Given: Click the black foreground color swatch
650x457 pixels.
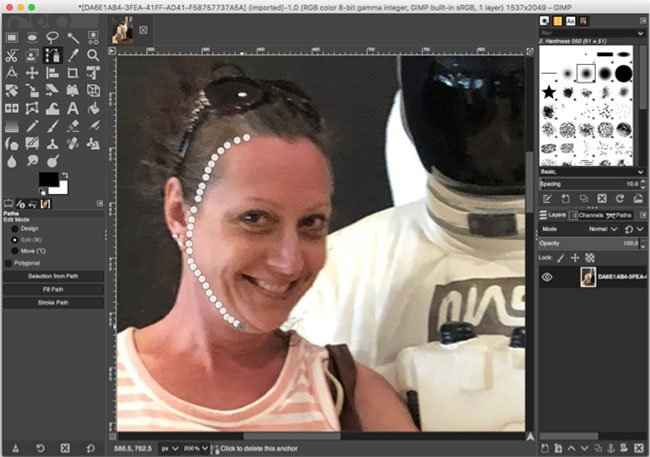Looking at the screenshot, I should (47, 180).
